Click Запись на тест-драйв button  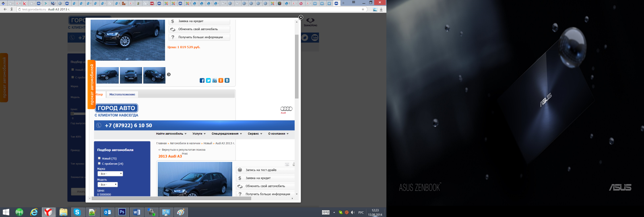265,170
